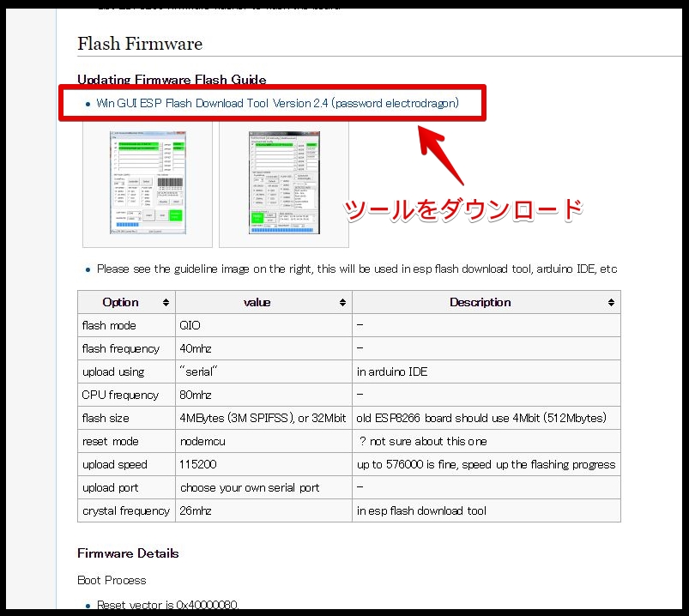Click the 'Firmware Details' heading

click(128, 553)
